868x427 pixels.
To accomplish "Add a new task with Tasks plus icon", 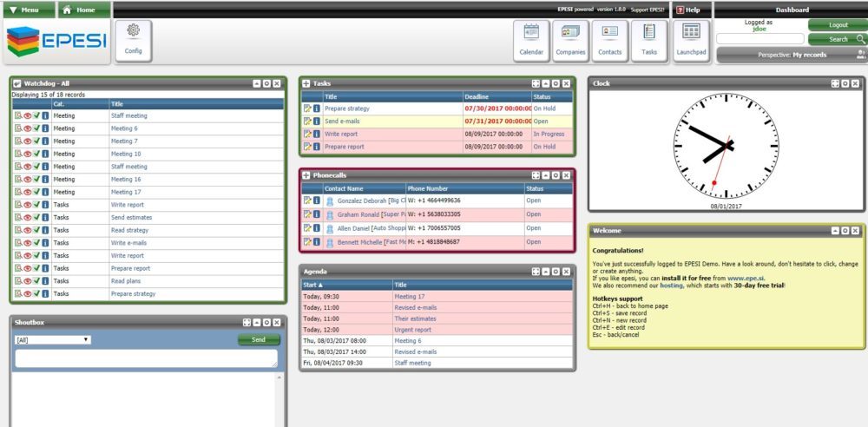I will point(306,83).
